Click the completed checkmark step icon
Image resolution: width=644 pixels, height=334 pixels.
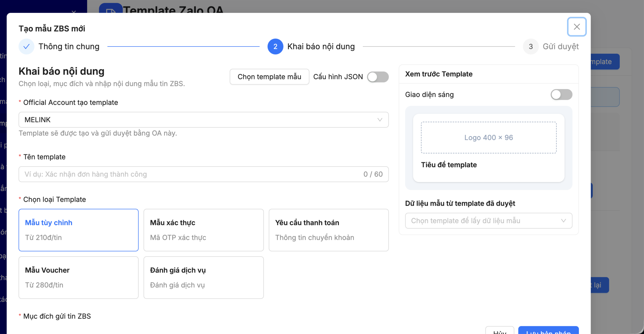click(26, 47)
